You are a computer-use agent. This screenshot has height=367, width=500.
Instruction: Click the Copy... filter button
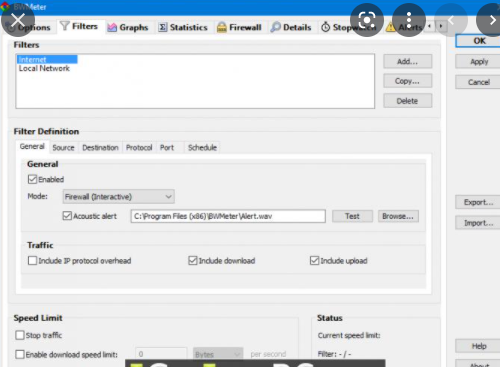tap(407, 81)
